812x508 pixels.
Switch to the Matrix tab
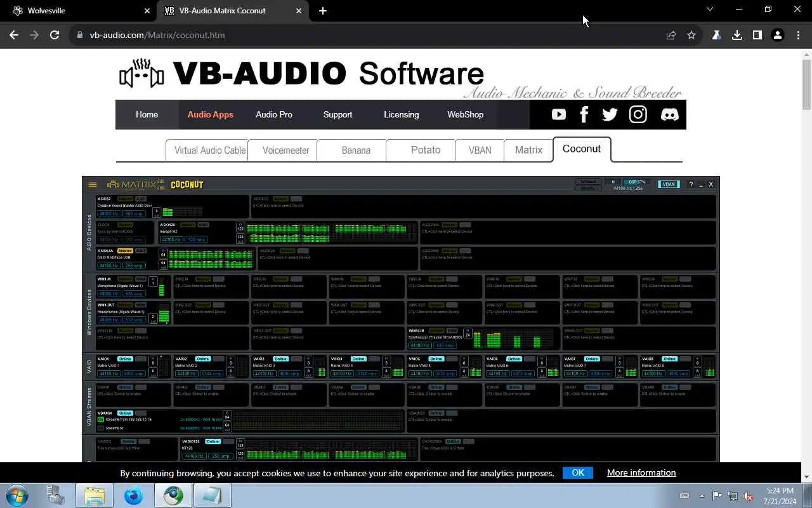point(528,150)
